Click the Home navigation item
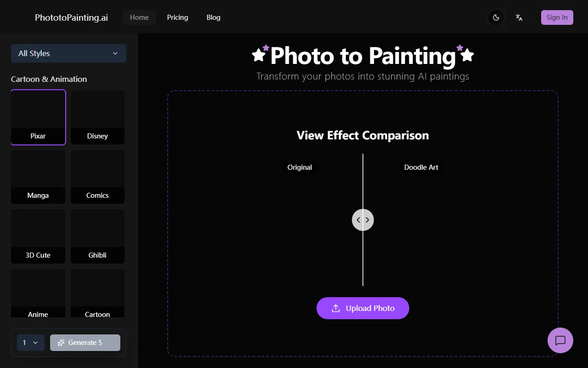Image resolution: width=588 pixels, height=368 pixels. (139, 17)
